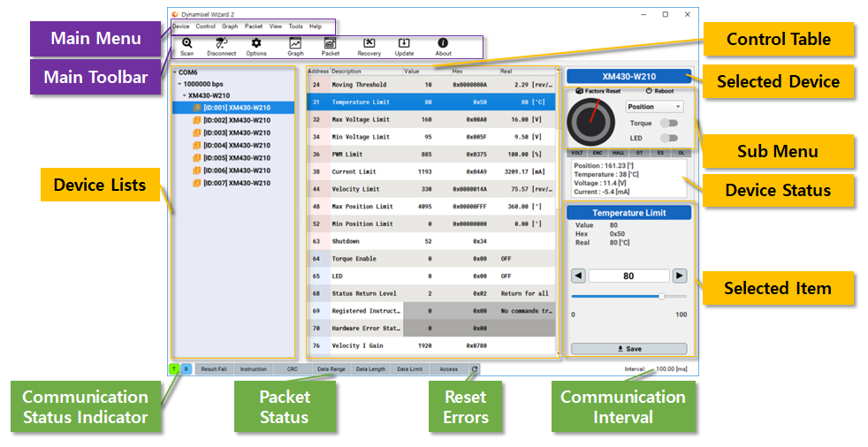This screenshot has height=447, width=868.
Task: Collapse the XM430-W210 model tree node
Action: pos(185,95)
